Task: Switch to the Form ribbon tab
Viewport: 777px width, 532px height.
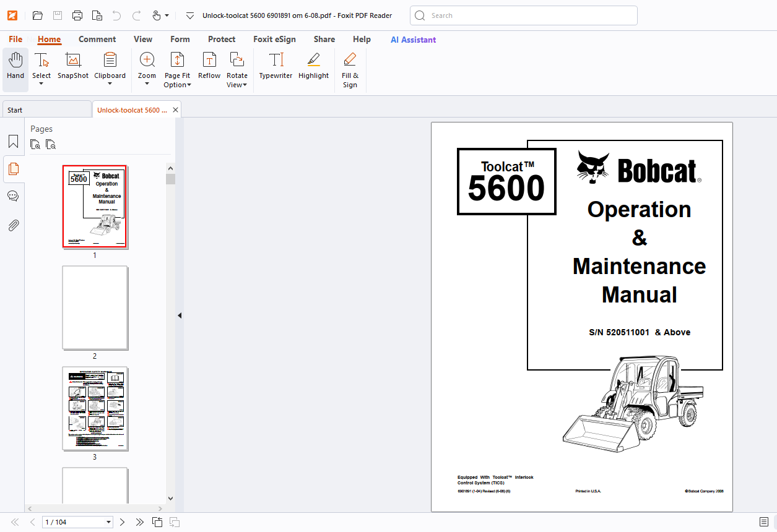Action: point(180,39)
